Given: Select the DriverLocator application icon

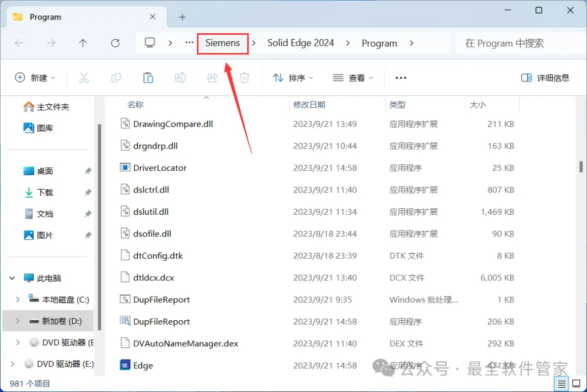Looking at the screenshot, I should tap(125, 167).
